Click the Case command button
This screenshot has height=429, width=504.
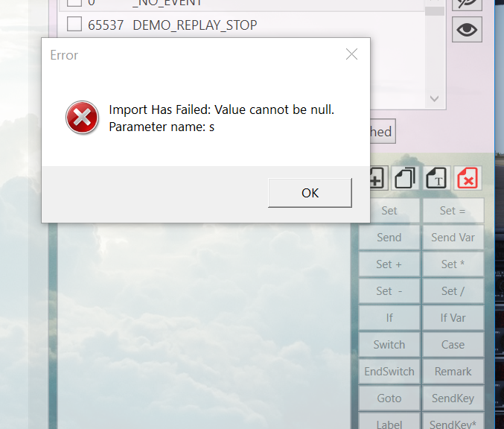coord(453,344)
